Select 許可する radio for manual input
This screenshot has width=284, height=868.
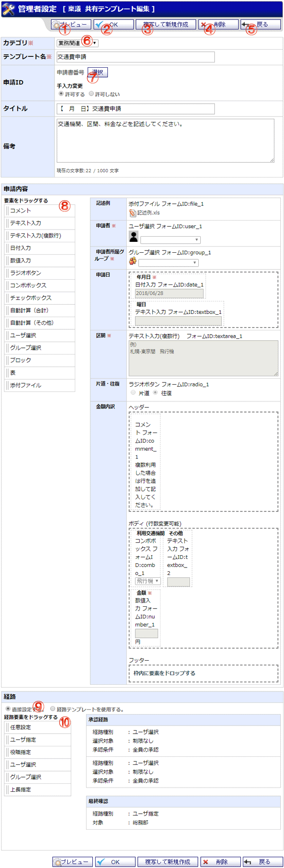(61, 94)
